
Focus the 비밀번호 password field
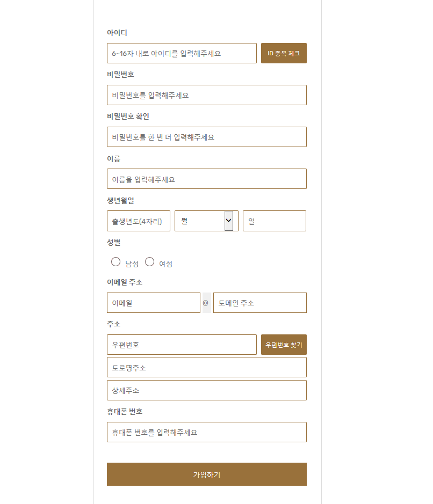[207, 94]
